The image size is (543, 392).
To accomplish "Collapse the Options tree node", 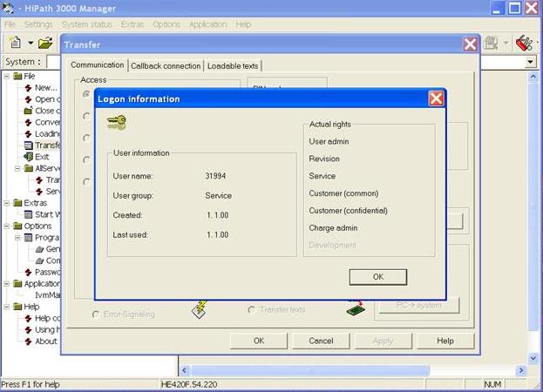I will [7, 226].
